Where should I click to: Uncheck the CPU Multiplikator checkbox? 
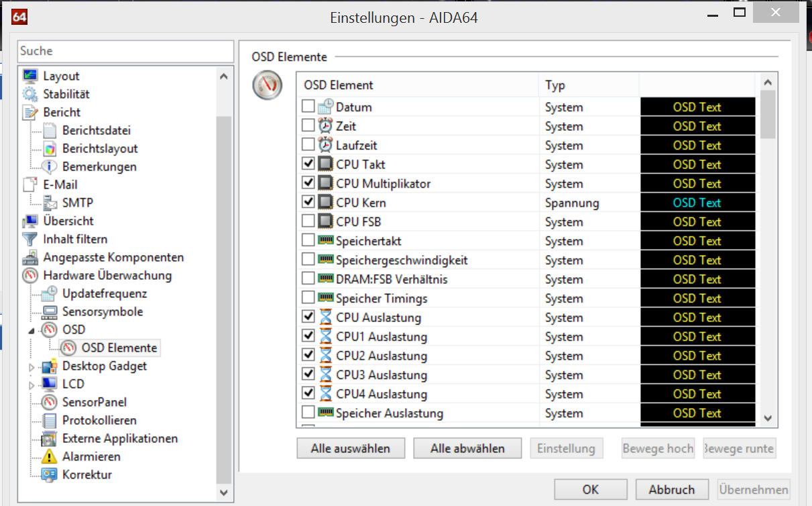coord(308,183)
